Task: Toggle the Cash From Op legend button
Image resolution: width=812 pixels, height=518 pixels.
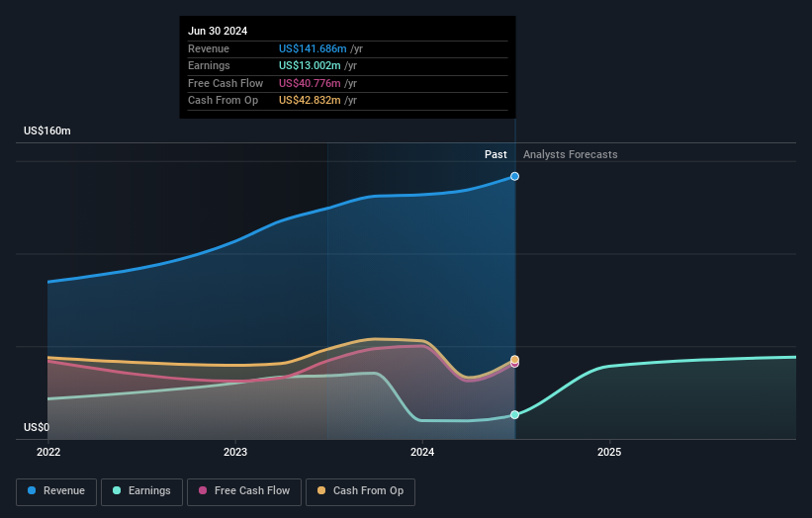Action: point(360,491)
